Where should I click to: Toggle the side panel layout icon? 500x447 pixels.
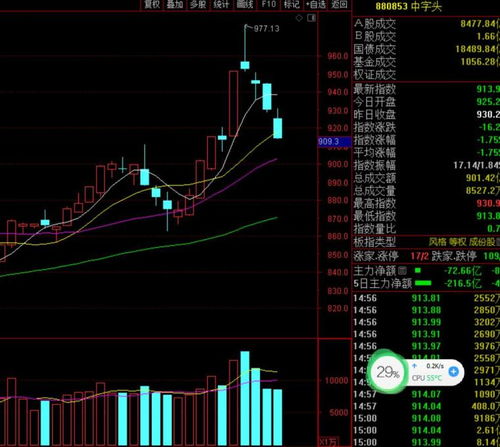coord(311,18)
